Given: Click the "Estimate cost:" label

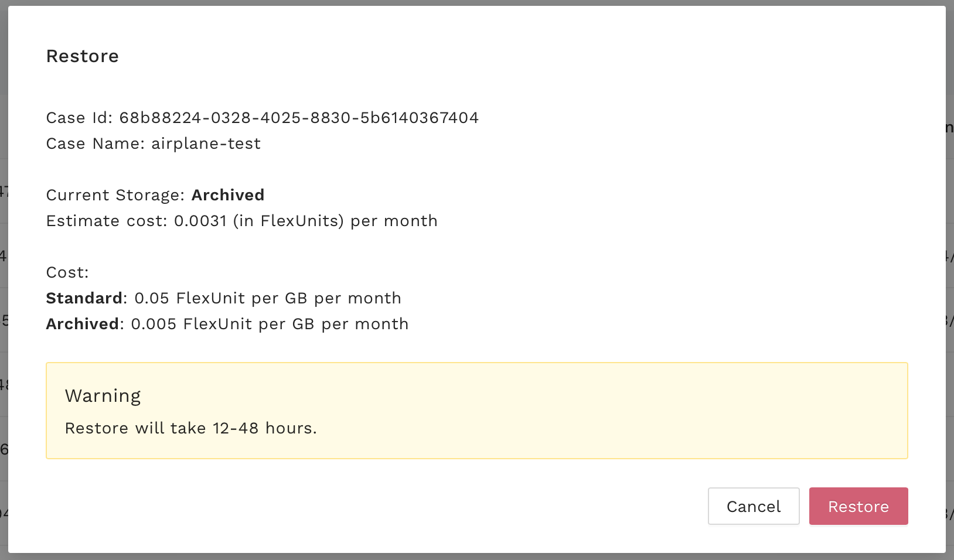Looking at the screenshot, I should [107, 221].
